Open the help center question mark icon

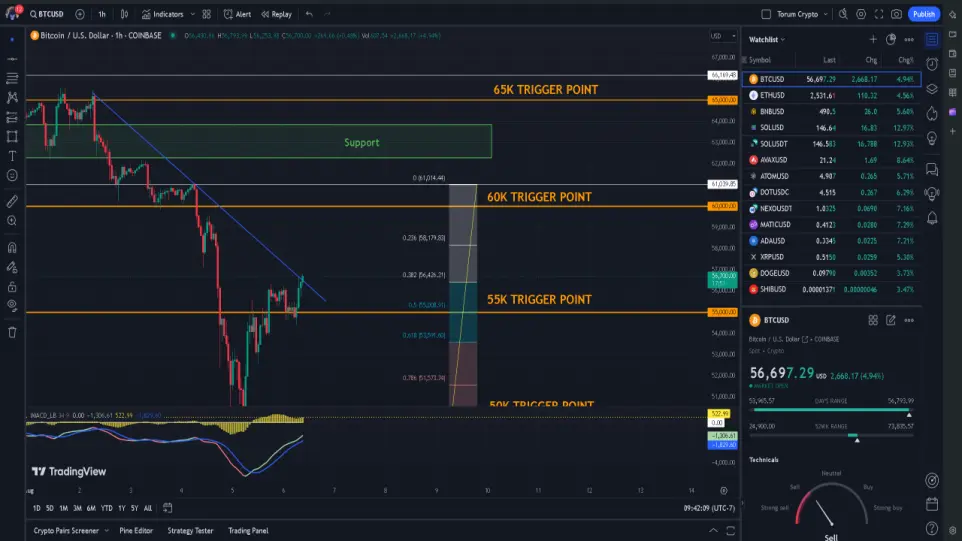point(932,528)
